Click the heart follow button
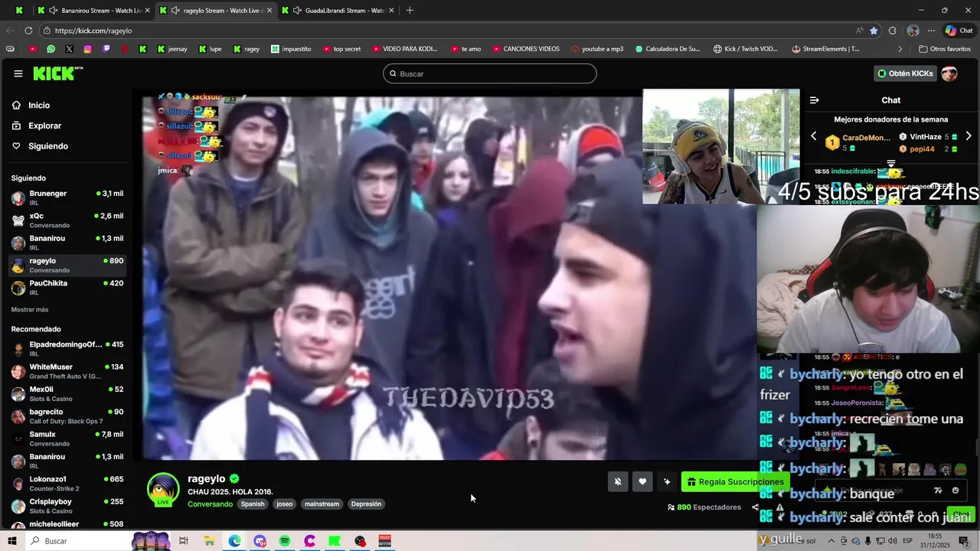The height and width of the screenshot is (551, 980). [642, 481]
